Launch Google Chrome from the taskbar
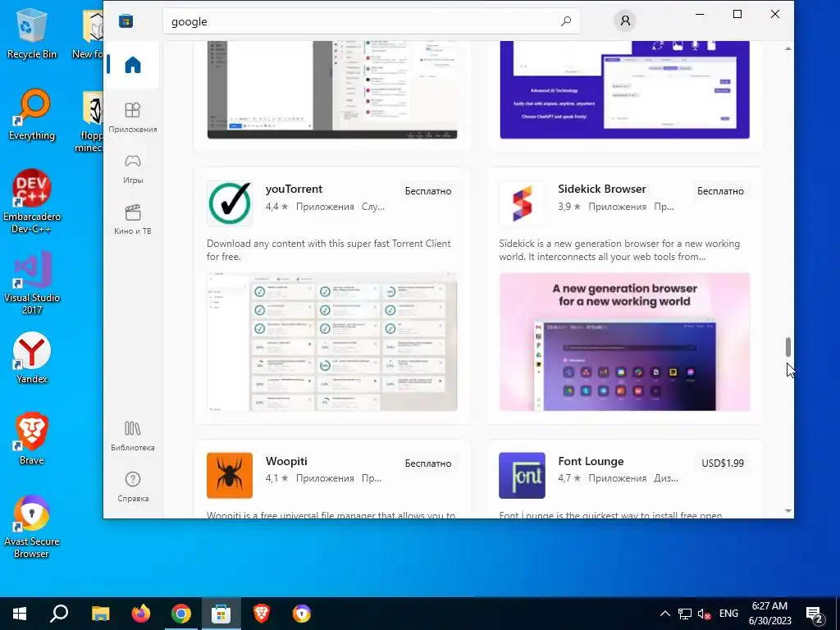Screen dimensions: 840x630 tap(181, 614)
